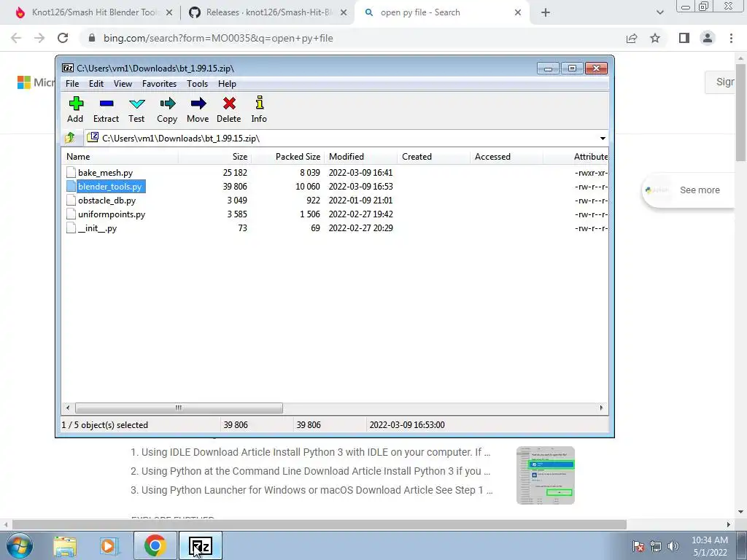Click the file icon beside bake_mesh.py
This screenshot has width=747, height=560.
point(71,172)
